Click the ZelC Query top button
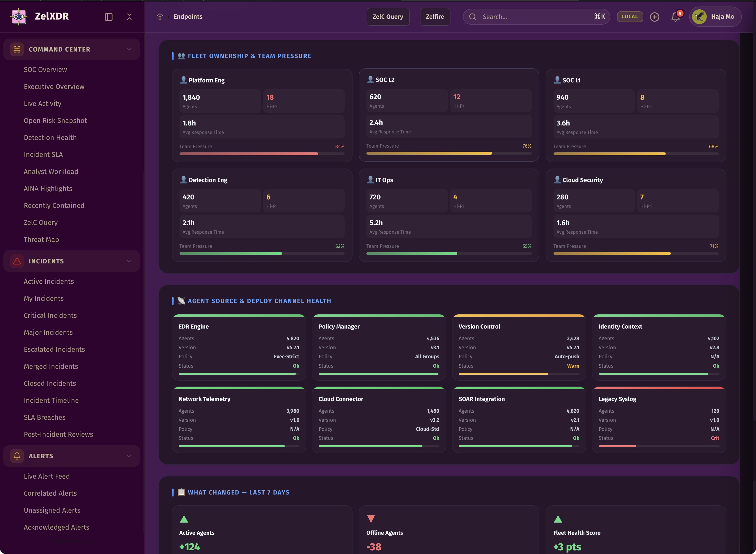This screenshot has height=554, width=756. [x=388, y=16]
